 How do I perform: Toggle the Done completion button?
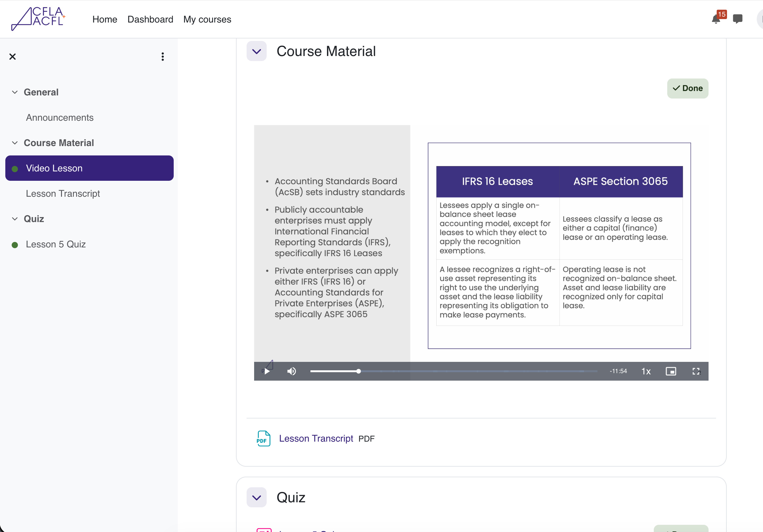coord(687,88)
